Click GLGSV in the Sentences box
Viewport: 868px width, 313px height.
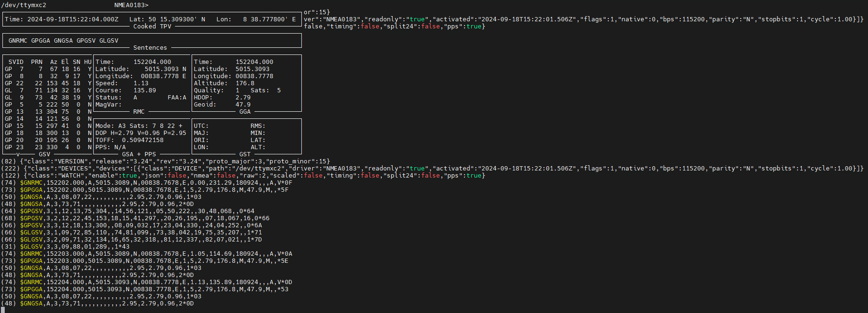pyautogui.click(x=109, y=41)
